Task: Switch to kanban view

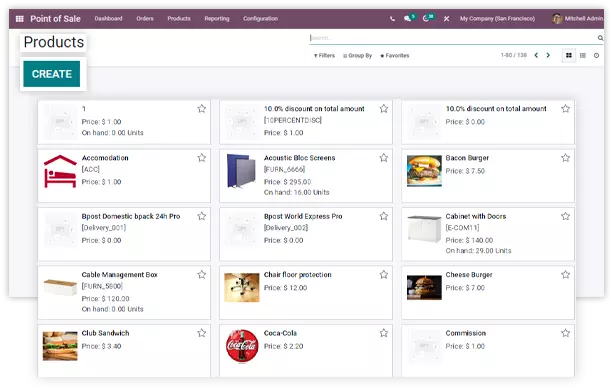Action: click(x=569, y=55)
